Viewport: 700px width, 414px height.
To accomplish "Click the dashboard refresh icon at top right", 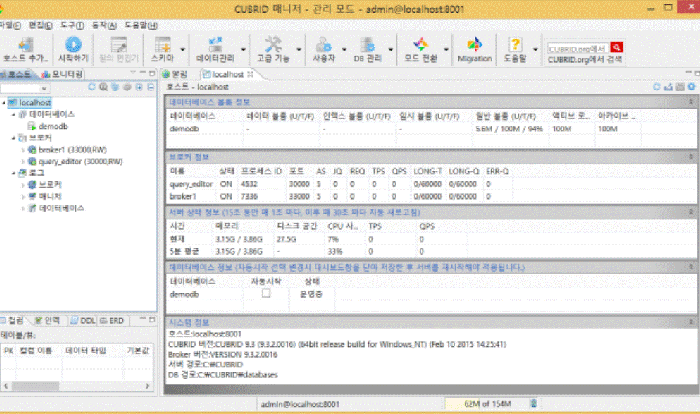I will pos(657,87).
